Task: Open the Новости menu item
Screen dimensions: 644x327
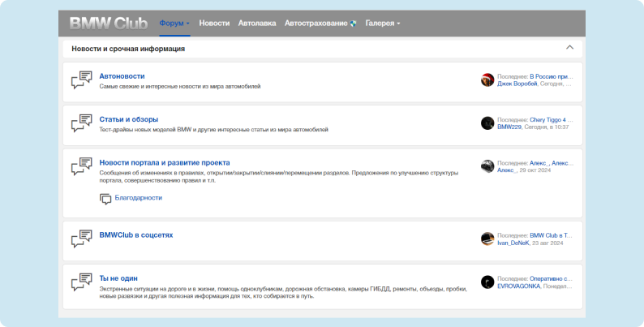Action: (x=214, y=24)
